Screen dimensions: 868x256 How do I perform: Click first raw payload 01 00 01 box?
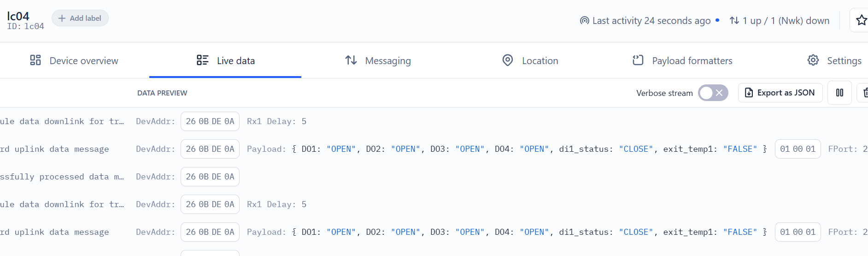click(798, 149)
